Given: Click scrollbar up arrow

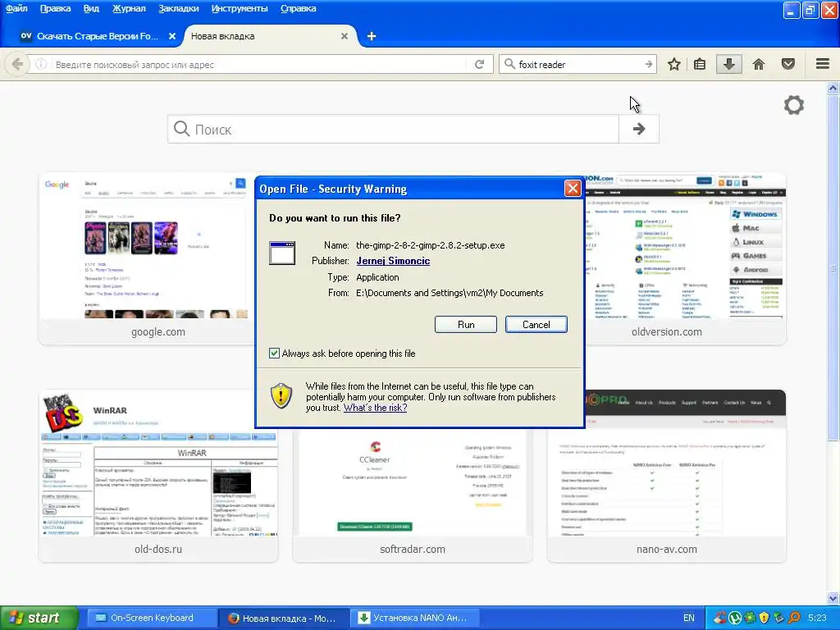Looking at the screenshot, I should coord(833,89).
